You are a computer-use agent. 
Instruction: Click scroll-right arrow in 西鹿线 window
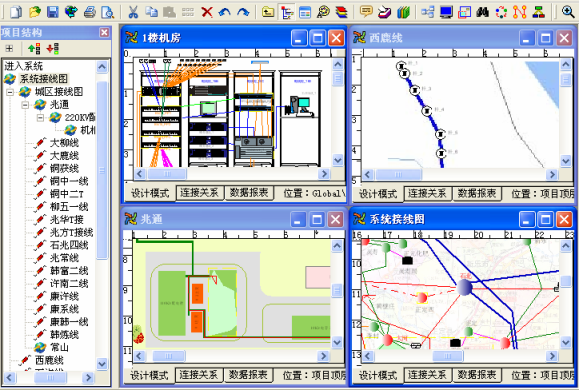pyautogui.click(x=552, y=174)
